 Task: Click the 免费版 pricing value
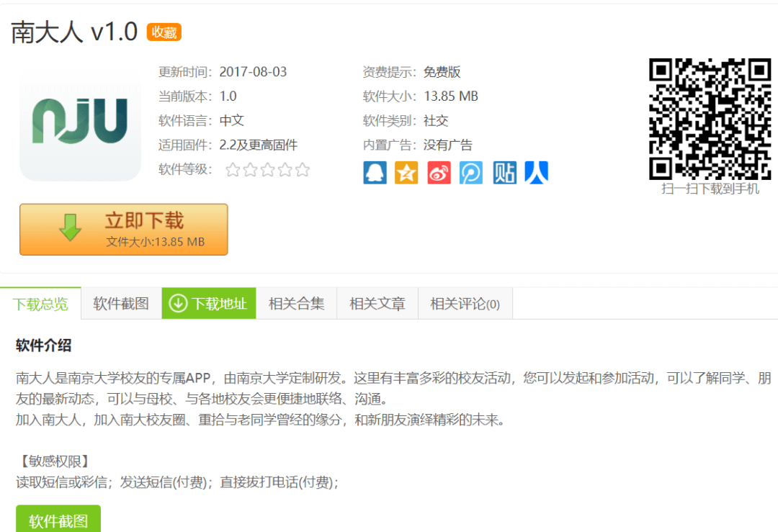(442, 72)
